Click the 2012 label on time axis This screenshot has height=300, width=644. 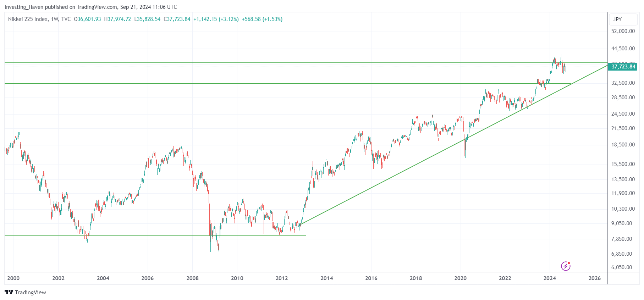coord(282,278)
